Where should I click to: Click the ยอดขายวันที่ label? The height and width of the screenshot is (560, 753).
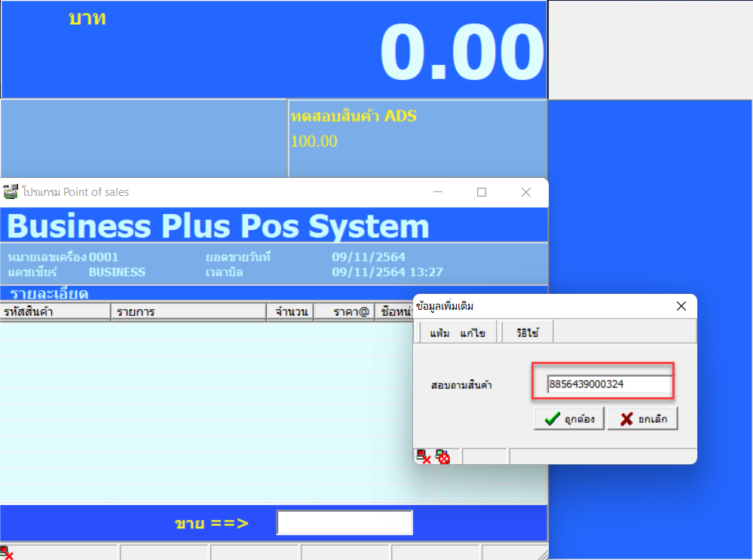(238, 257)
